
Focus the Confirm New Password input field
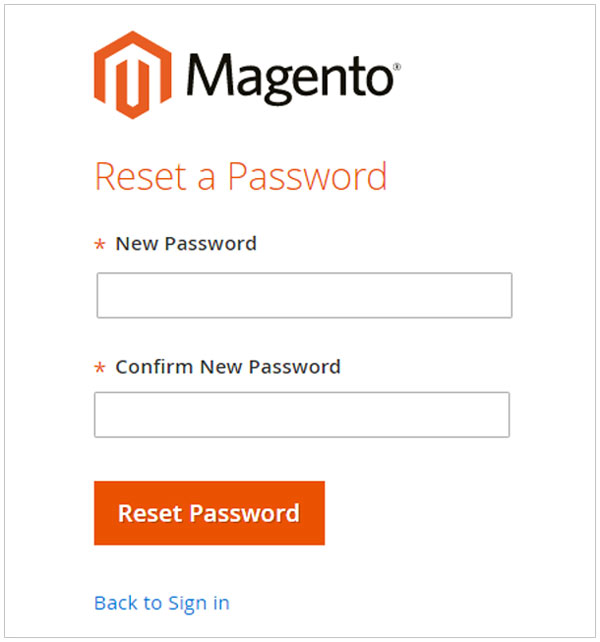301,415
